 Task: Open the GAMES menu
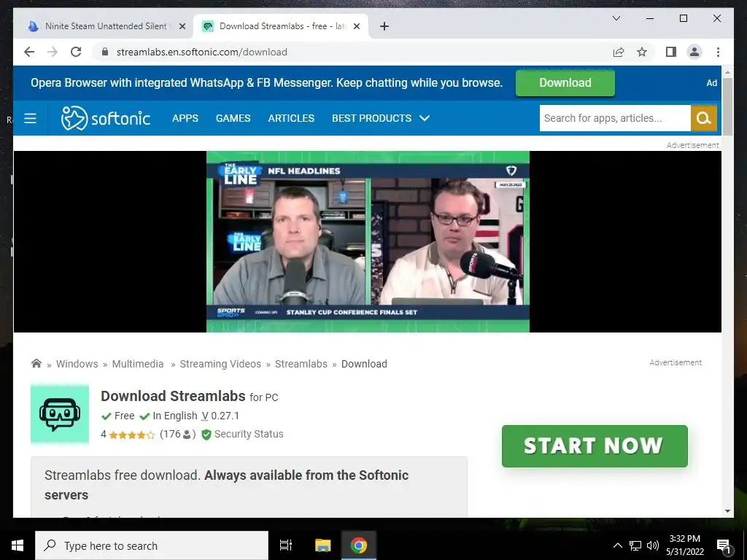point(233,118)
